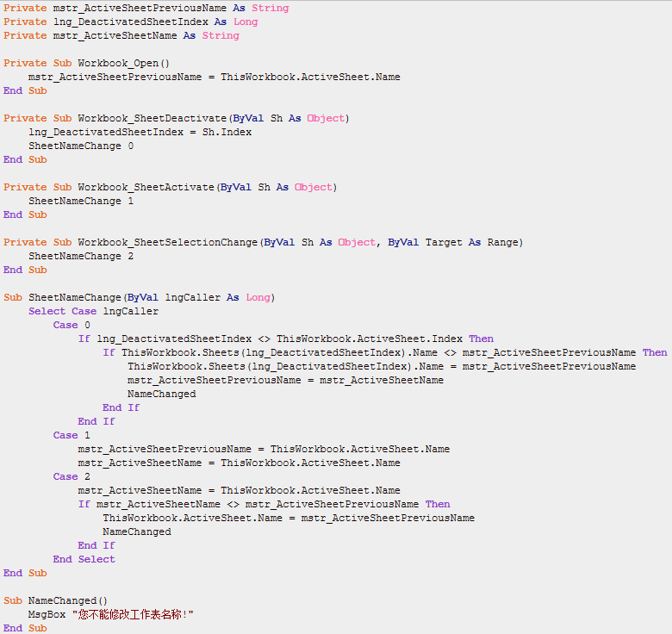Viewport: 672px width, 634px height.
Task: Click the Workbook_SheetDeactivate procedure name
Action: pyautogui.click(x=152, y=118)
